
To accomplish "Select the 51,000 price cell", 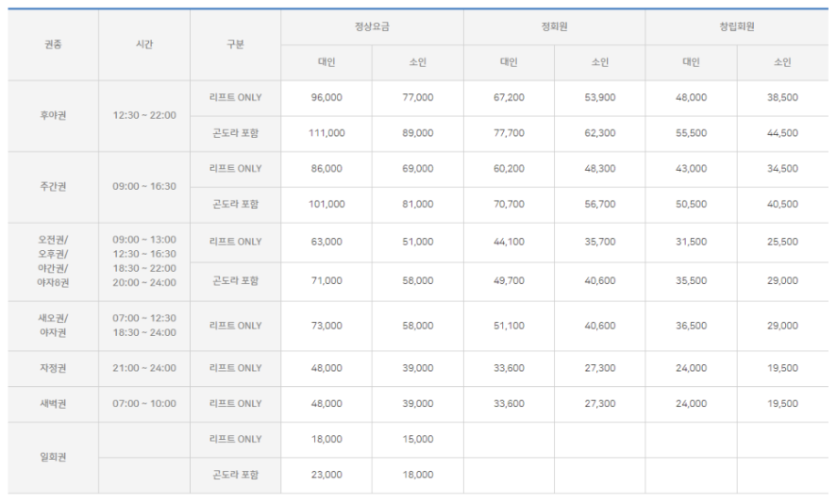I will tap(417, 242).
